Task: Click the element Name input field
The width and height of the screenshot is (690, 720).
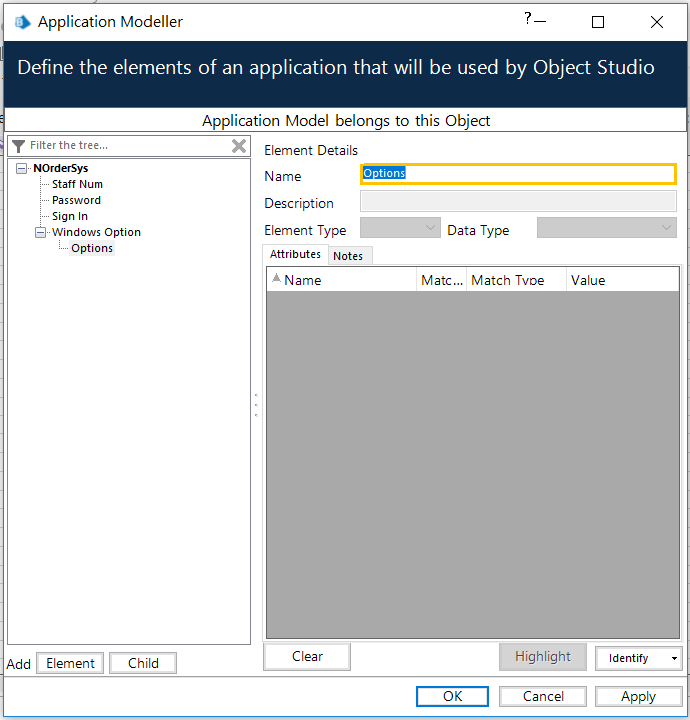Action: pyautogui.click(x=518, y=174)
